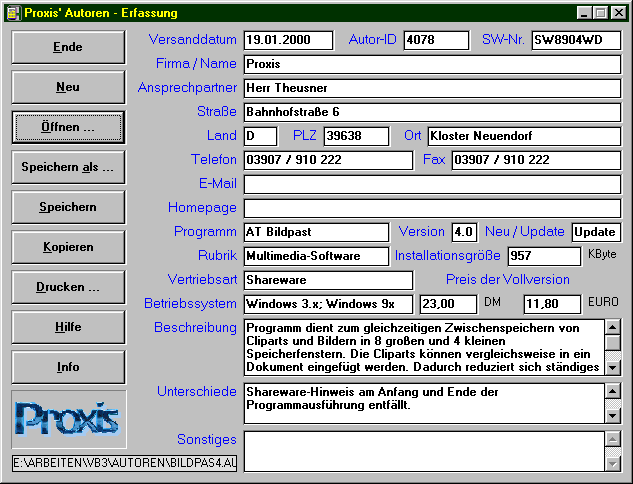Viewport: 633px width, 484px height.
Task: Create a new record with Neu
Action: pyautogui.click(x=68, y=87)
